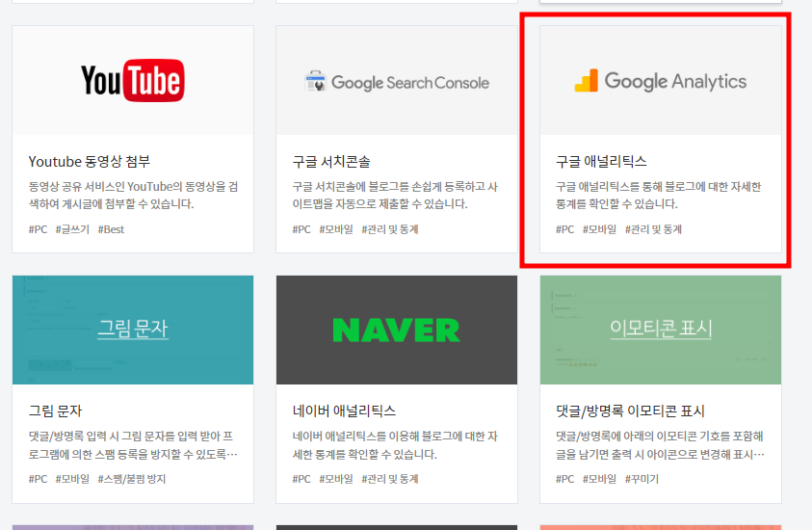Click the NAVER logo banner
The height and width of the screenshot is (530, 812).
pos(397,330)
